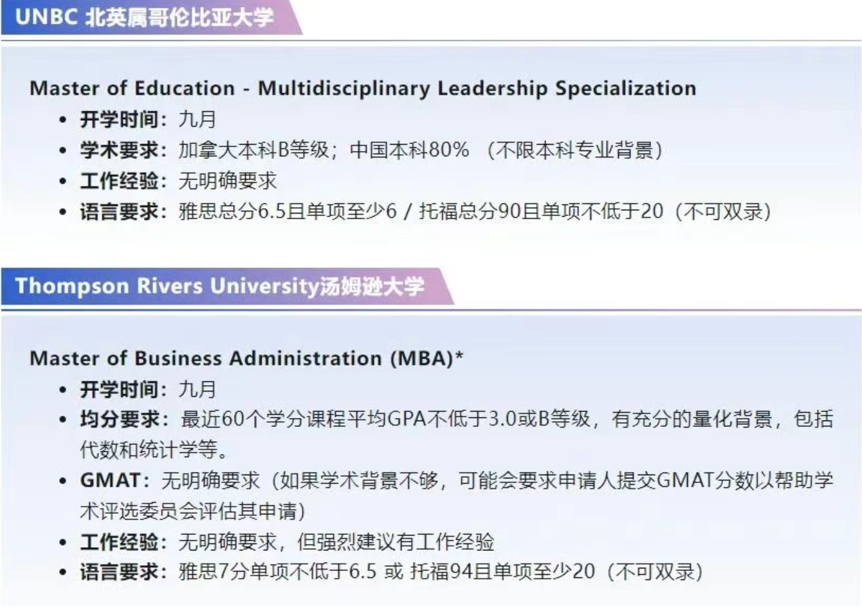This screenshot has height=616, width=862.
Task: Click the Thompson Rivers University汤姆逊大学 header banner
Action: click(219, 285)
